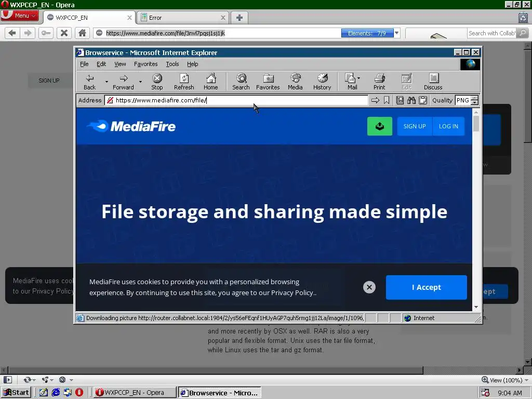Image resolution: width=532 pixels, height=399 pixels.
Task: Click the Windows Start button
Action: [16, 393]
